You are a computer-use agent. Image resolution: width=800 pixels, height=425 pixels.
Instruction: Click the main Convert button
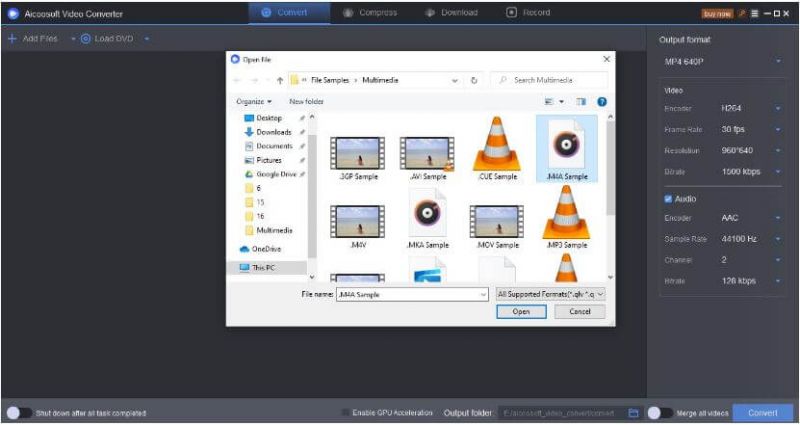[763, 413]
